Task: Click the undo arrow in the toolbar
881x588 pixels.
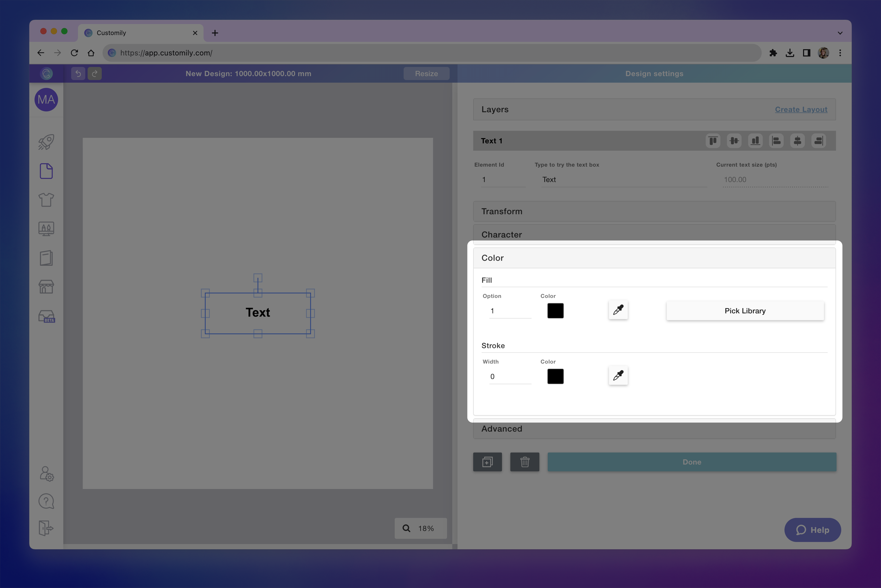Action: pos(78,73)
